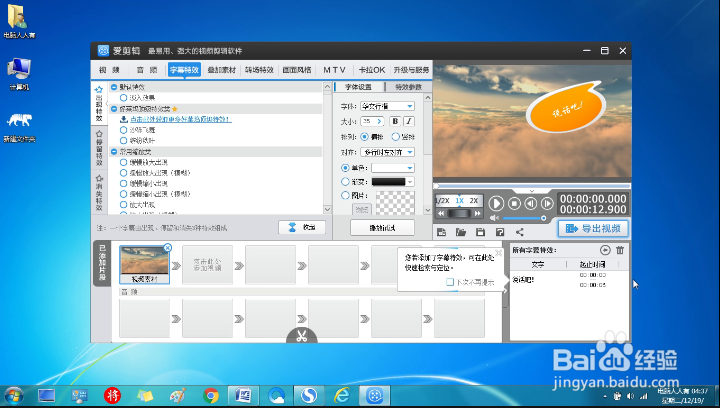Play the video preview
The image size is (720, 408).
click(496, 203)
